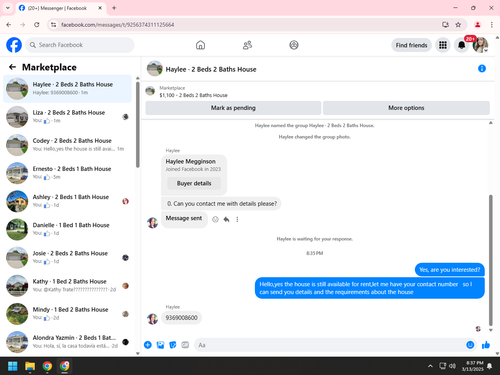This screenshot has width=500, height=375.
Task: Open Codey - 2 Beds 2 Baths House chat
Action: [x=67, y=145]
